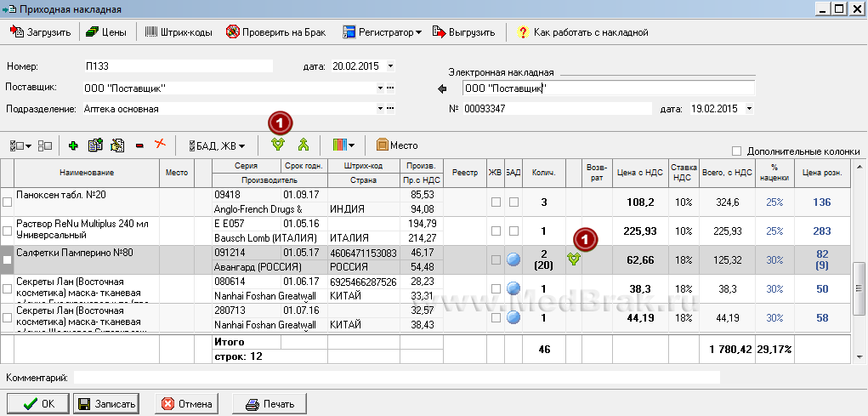Open the date picker for 20.02.2015
This screenshot has height=416, width=868.
coord(391,66)
